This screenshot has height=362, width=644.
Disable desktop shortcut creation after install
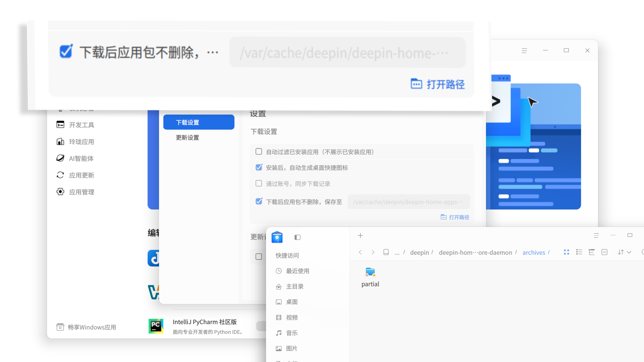(x=259, y=167)
